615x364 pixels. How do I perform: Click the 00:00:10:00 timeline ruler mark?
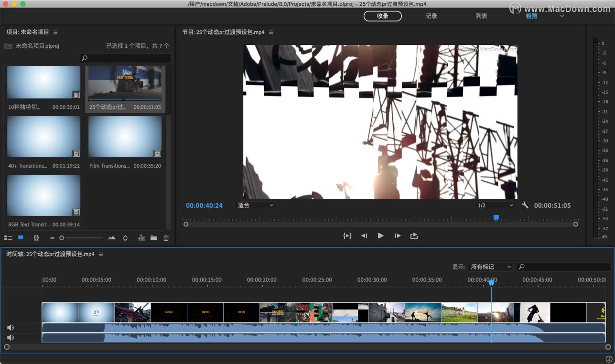point(151,280)
